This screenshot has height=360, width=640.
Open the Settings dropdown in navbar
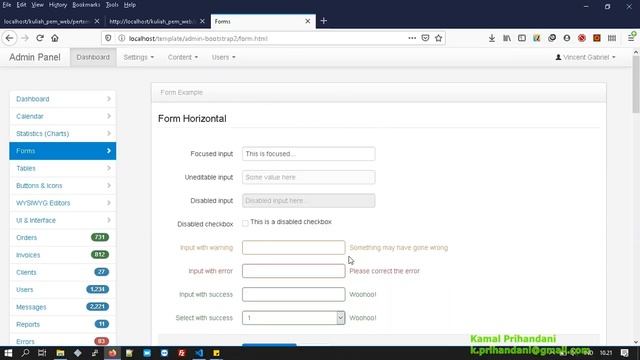139,57
